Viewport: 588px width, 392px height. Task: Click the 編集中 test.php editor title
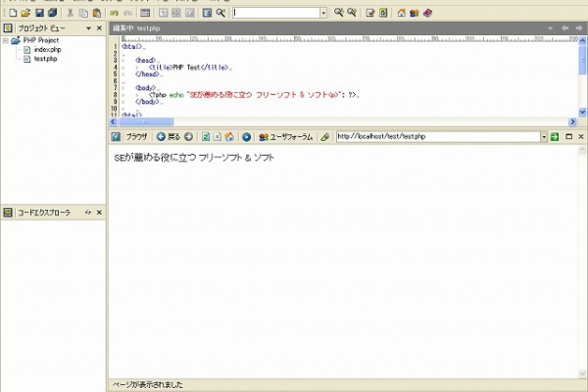136,28
